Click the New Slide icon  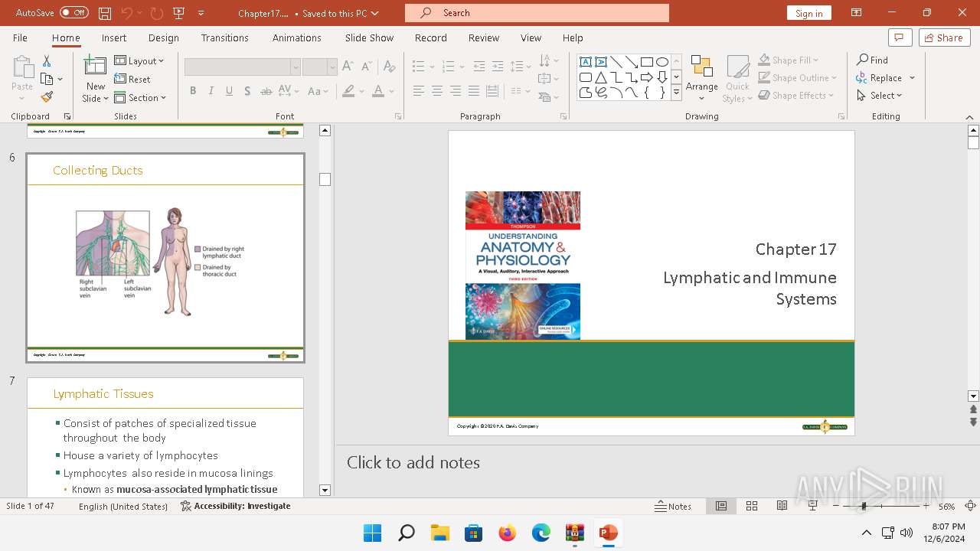pos(96,67)
